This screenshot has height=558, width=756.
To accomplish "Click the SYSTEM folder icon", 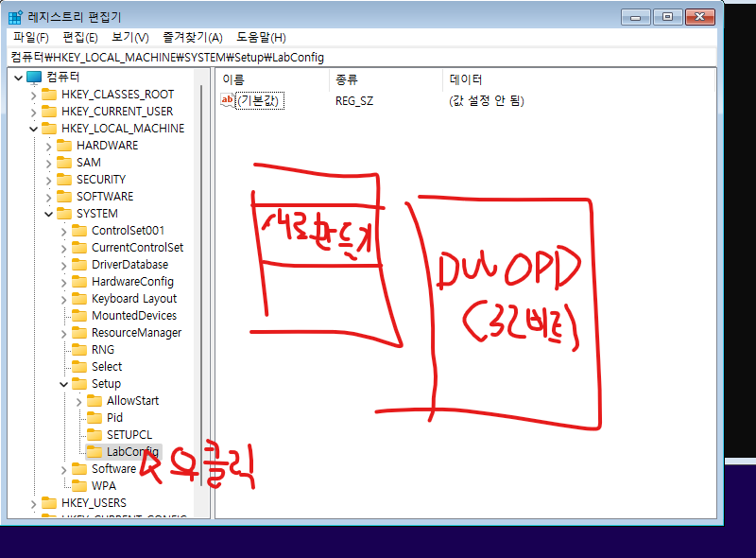I will (64, 213).
